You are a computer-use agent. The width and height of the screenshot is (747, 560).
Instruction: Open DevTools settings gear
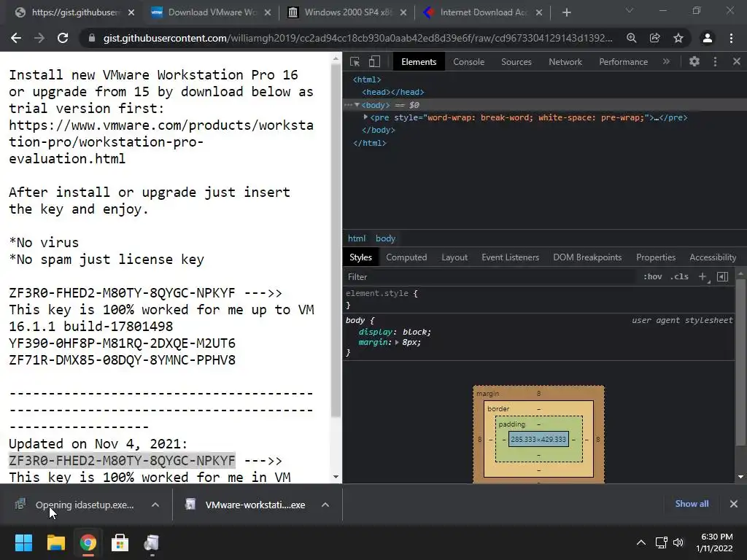[694, 61]
